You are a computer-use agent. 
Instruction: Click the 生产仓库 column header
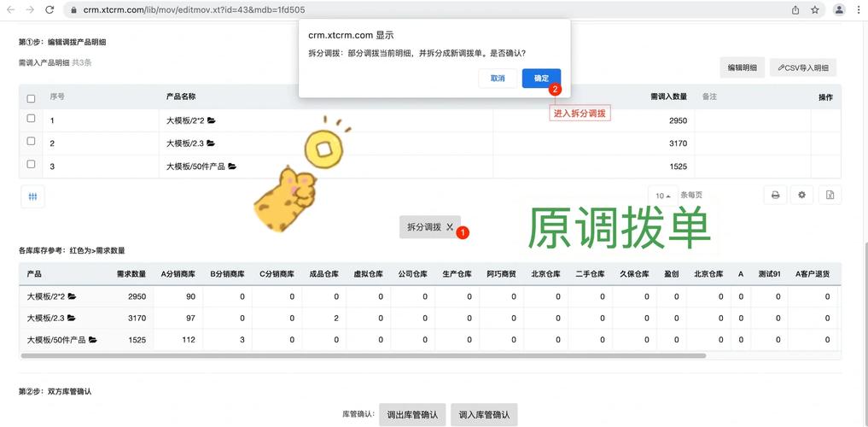(x=457, y=274)
